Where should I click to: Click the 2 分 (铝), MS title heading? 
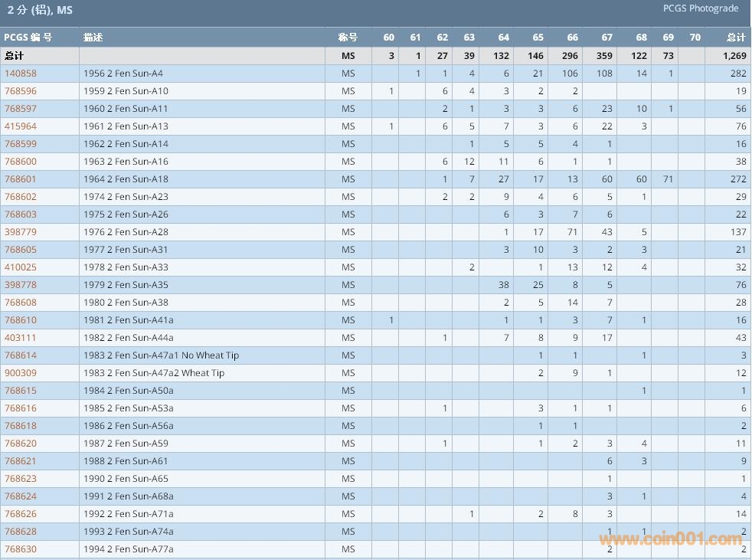click(x=40, y=11)
